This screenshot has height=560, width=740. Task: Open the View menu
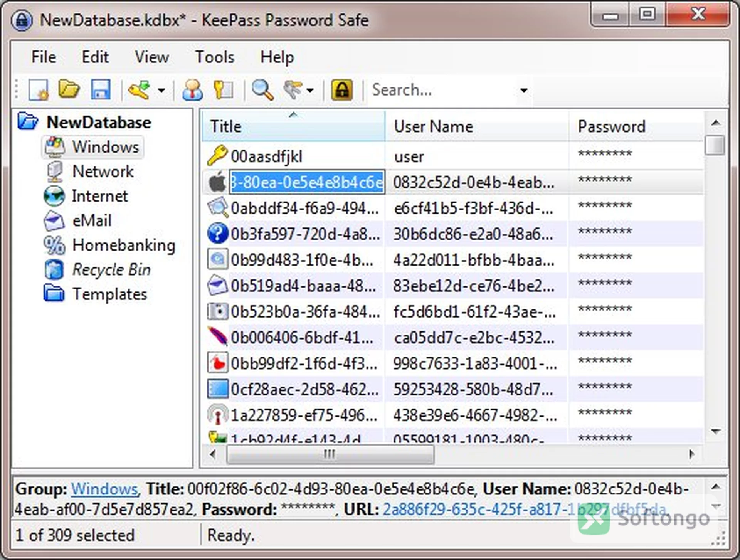coord(152,57)
